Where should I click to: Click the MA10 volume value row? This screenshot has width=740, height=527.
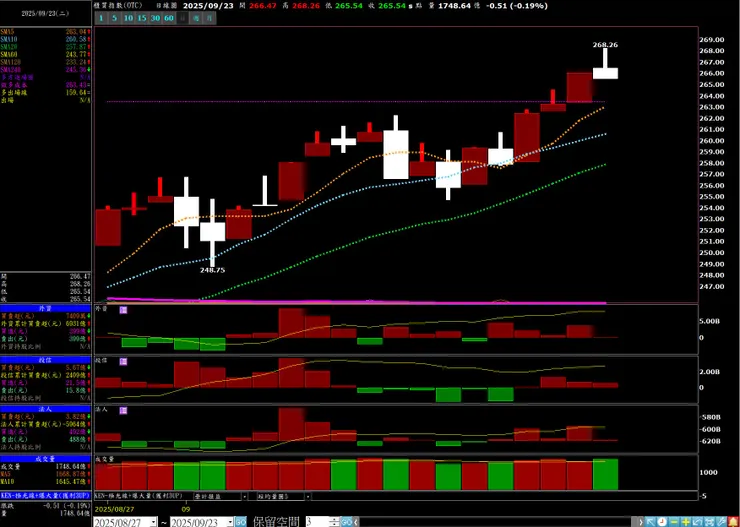(x=46, y=481)
